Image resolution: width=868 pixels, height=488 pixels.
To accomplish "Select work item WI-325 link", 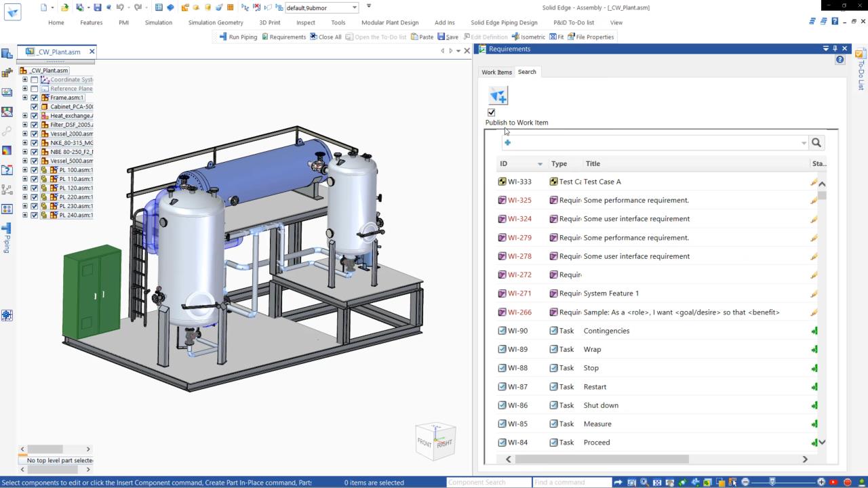I will click(519, 200).
